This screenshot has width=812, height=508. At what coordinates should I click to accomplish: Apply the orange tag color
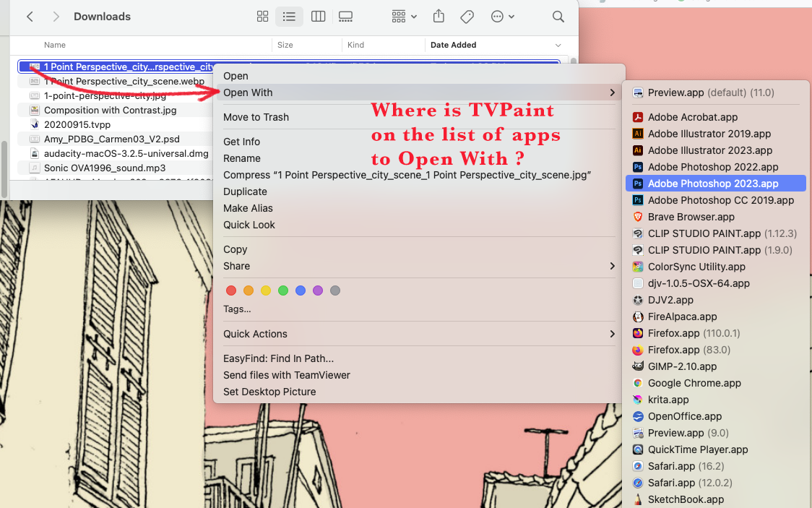pos(249,290)
